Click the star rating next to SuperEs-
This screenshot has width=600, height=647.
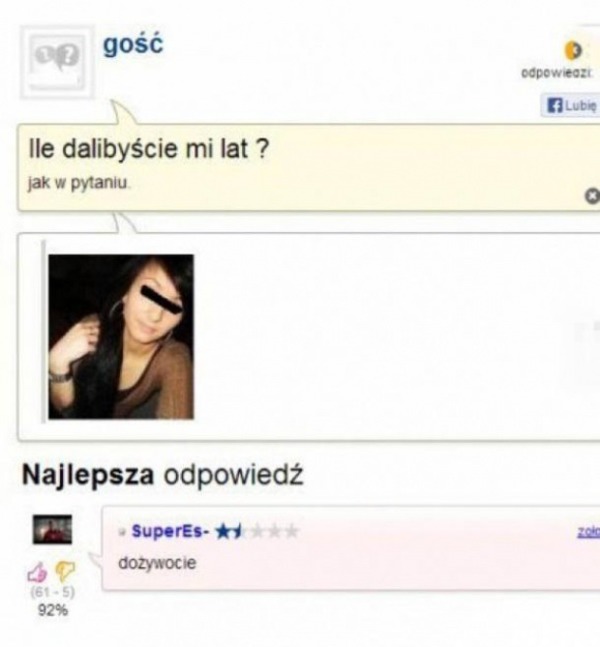[257, 531]
